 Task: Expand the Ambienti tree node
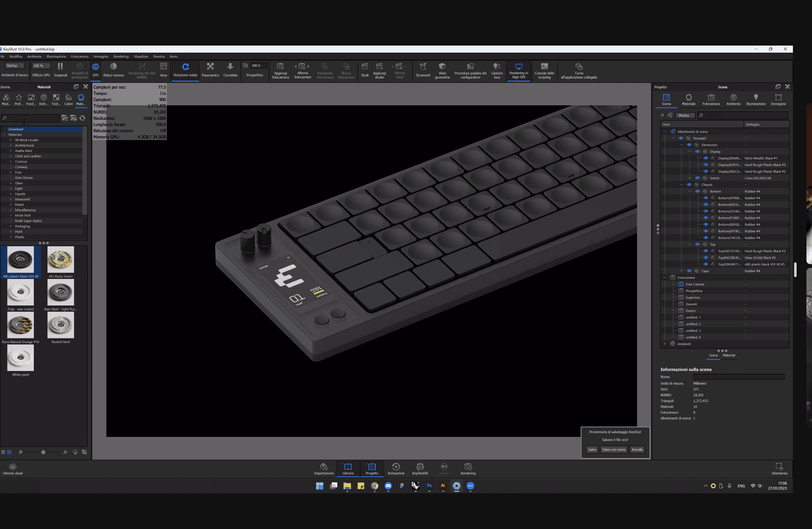pos(665,344)
